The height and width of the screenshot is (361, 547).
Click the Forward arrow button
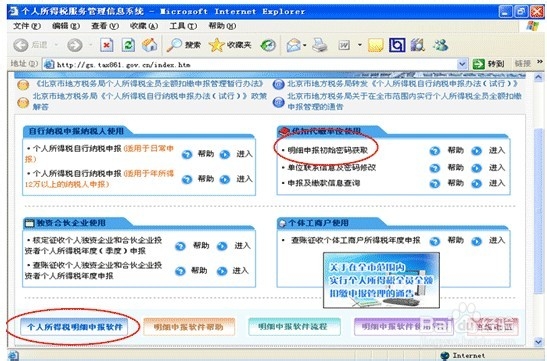click(75, 45)
